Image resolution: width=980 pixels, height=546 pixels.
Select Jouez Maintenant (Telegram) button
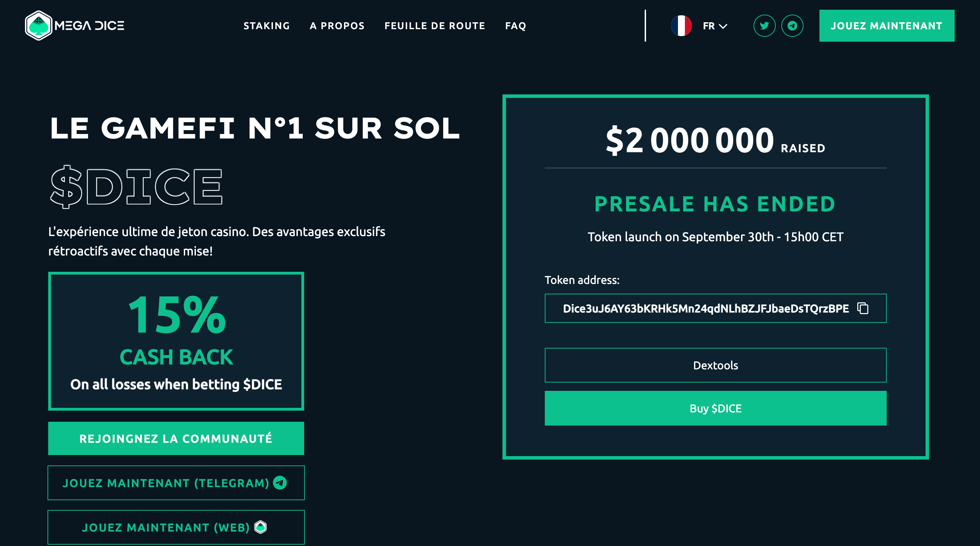(166, 483)
